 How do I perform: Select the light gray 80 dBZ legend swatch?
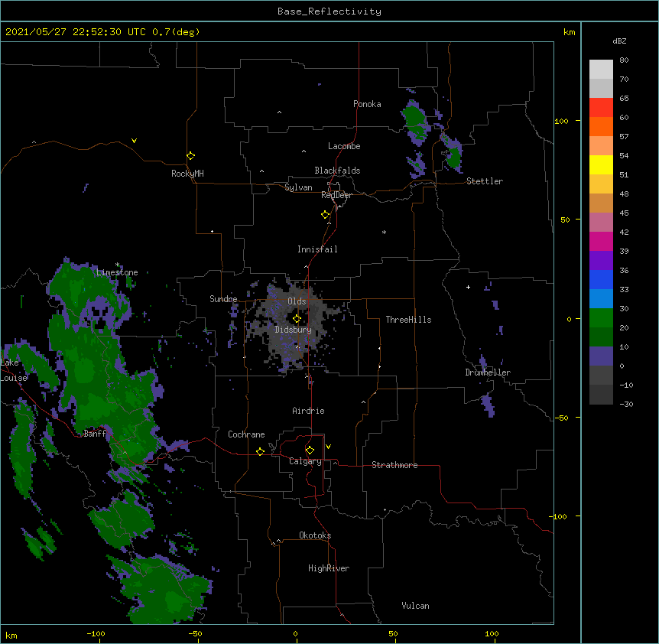601,70
